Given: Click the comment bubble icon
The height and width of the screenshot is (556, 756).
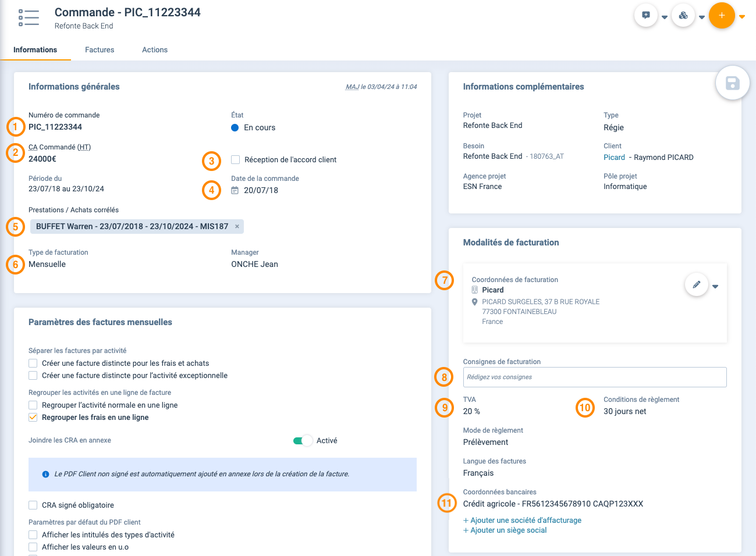Looking at the screenshot, I should [x=646, y=16].
